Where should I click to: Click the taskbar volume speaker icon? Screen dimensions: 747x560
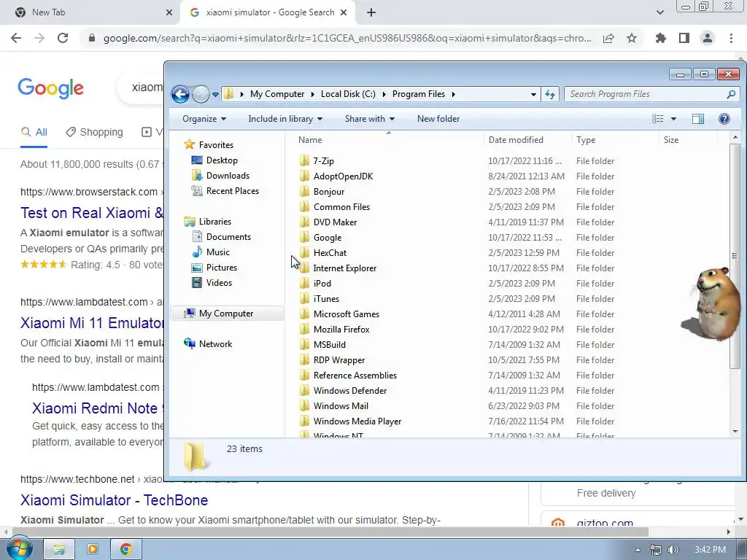(673, 550)
